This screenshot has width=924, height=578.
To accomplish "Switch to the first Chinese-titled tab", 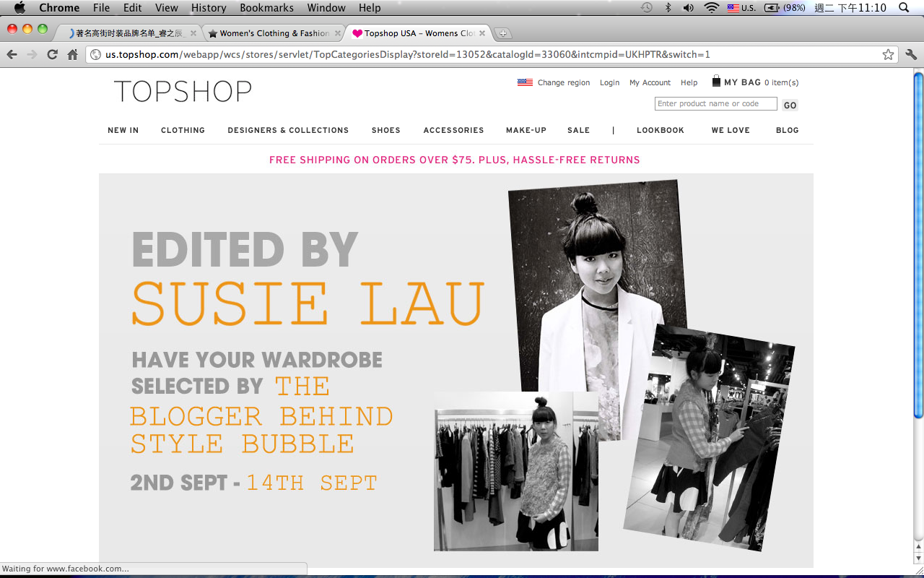I will [x=130, y=33].
